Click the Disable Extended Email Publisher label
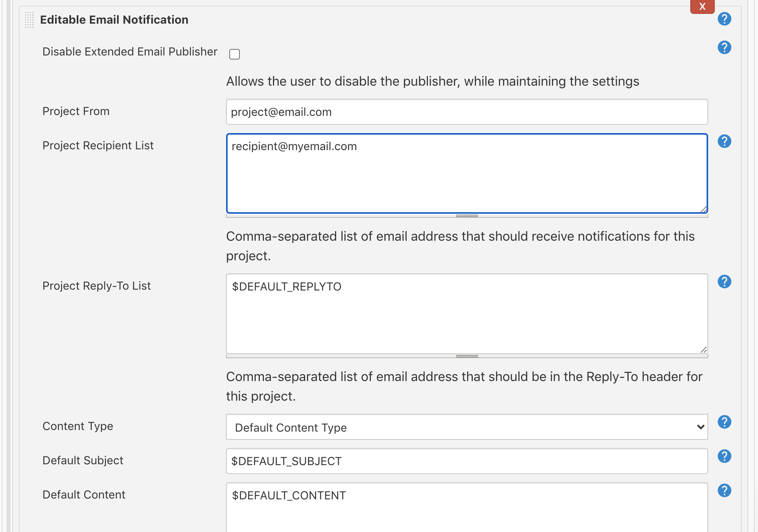This screenshot has height=532, width=758. [x=130, y=52]
